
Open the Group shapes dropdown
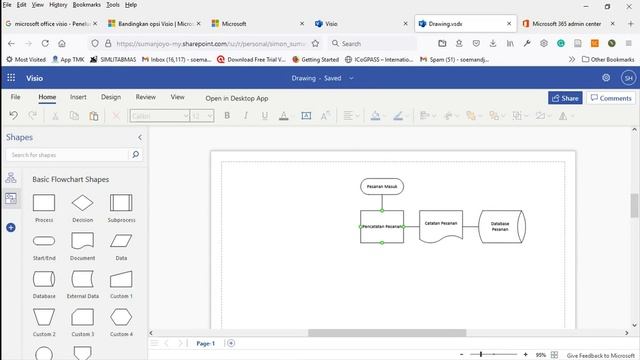pyautogui.click(x=520, y=116)
